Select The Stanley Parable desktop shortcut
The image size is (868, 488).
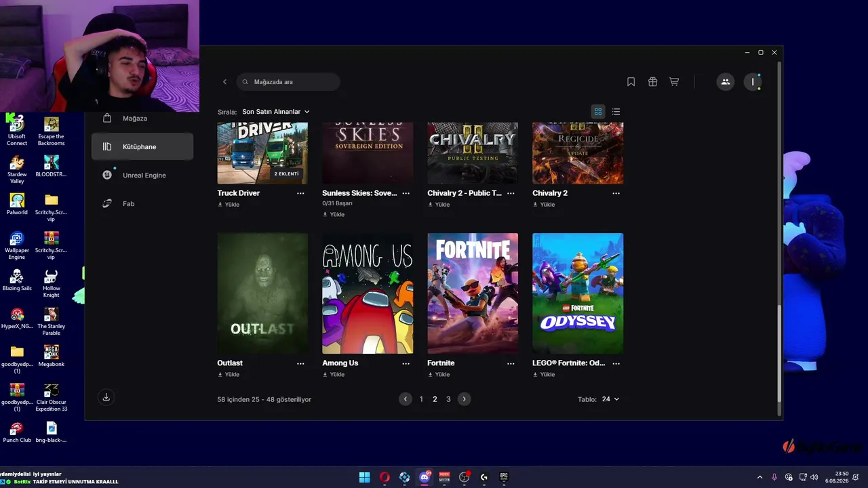[52, 321]
